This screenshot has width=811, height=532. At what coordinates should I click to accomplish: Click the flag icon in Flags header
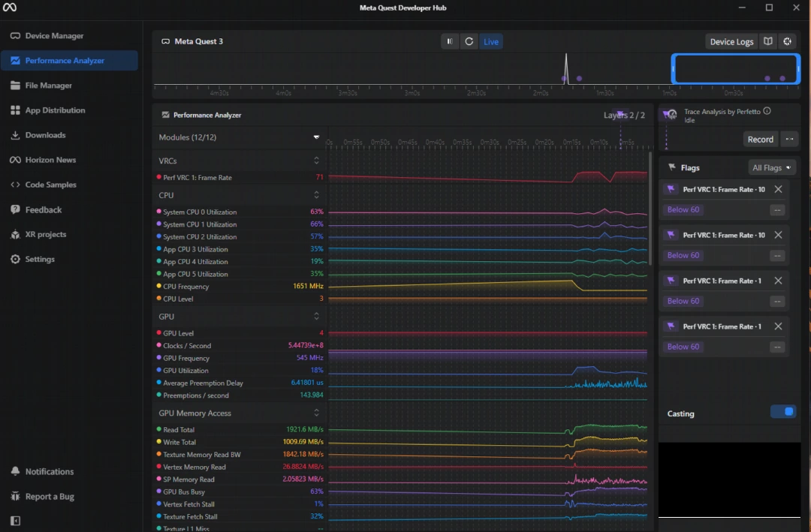[671, 167]
